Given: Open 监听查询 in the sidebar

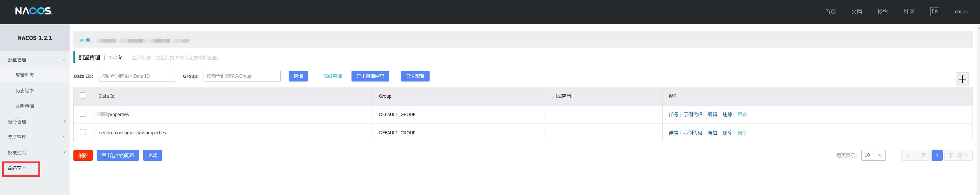Looking at the screenshot, I should tap(25, 106).
